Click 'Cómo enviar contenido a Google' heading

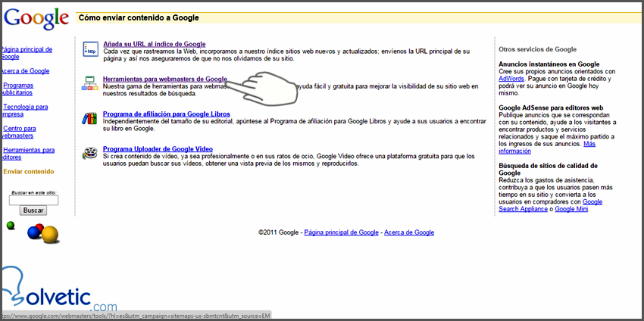pyautogui.click(x=139, y=17)
